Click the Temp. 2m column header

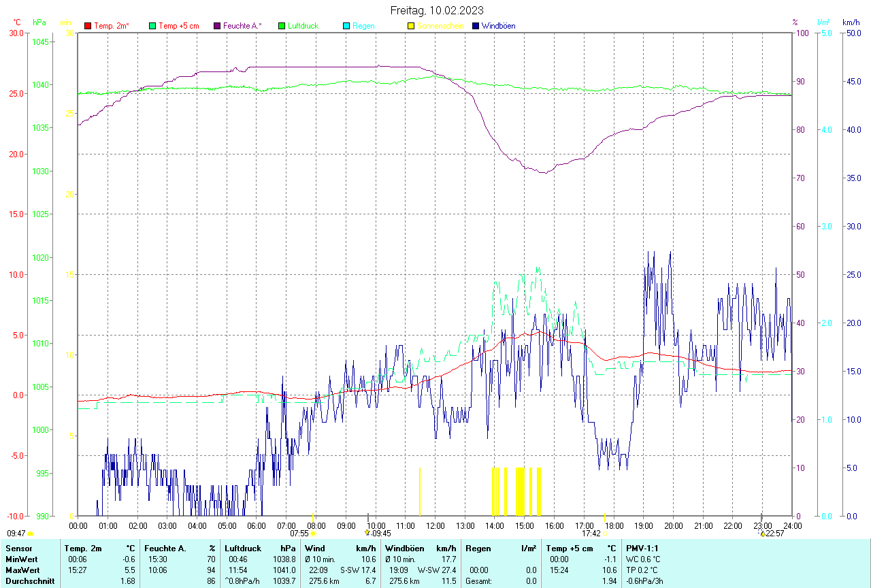(83, 548)
